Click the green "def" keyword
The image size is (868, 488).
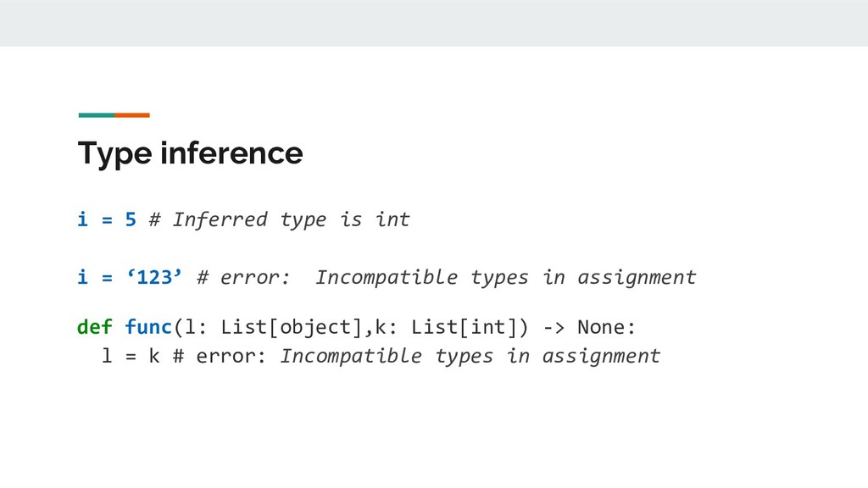pos(94,326)
